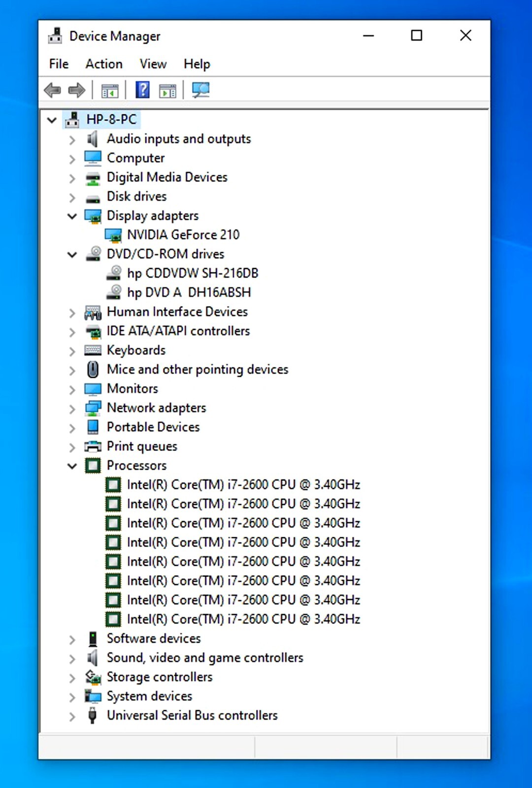The width and height of the screenshot is (532, 788).
Task: Minimize the Device Manager window
Action: 368,35
